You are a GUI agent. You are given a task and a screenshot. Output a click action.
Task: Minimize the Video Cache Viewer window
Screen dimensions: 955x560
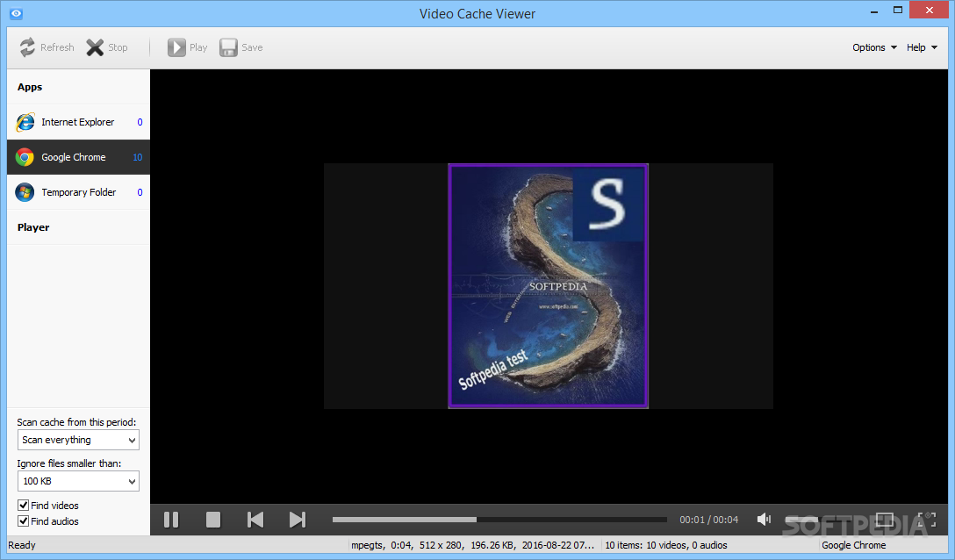click(x=874, y=11)
